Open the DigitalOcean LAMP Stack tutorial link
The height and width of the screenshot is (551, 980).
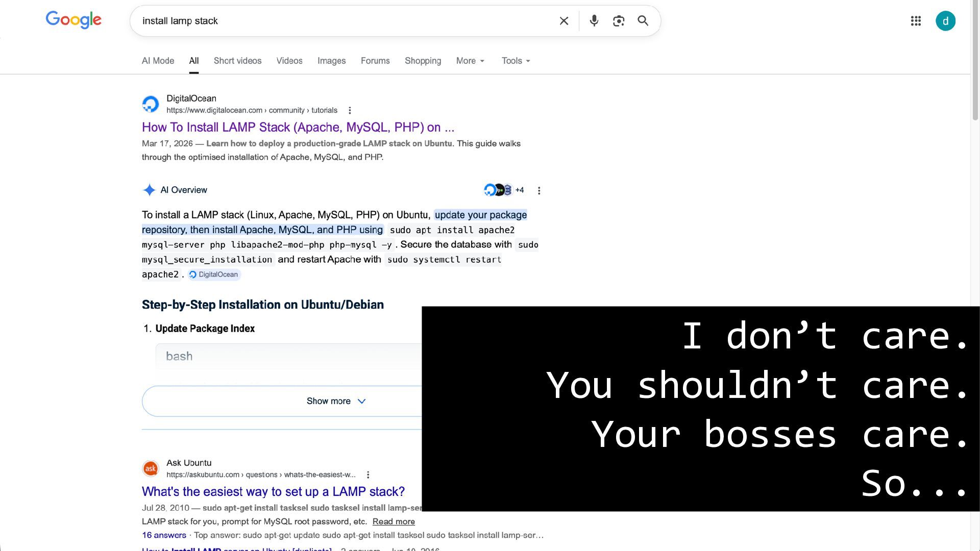(x=298, y=127)
